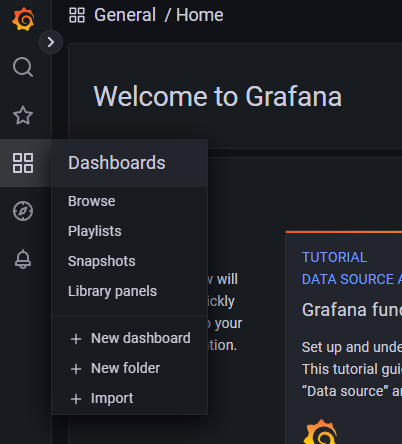The width and height of the screenshot is (402, 444).
Task: Click the dashboard grid icon beside General
Action: coord(77,15)
